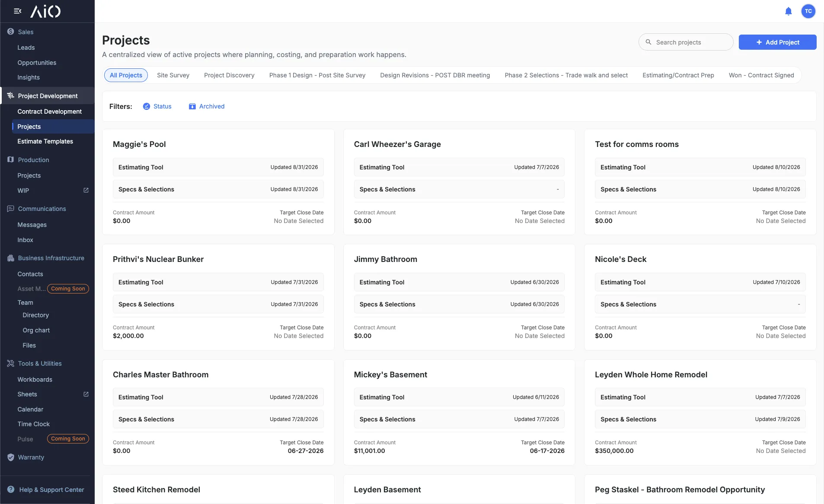This screenshot has width=824, height=504.
Task: Click the Communications chat icon
Action: (x=11, y=208)
